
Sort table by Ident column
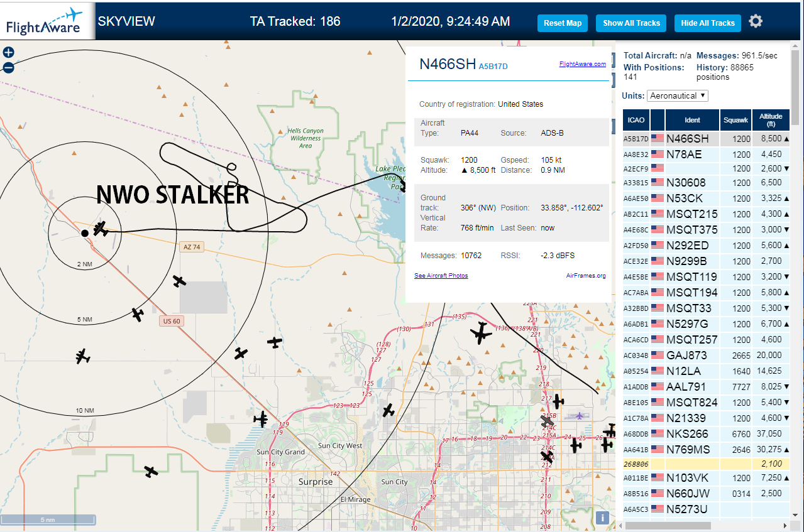coord(692,119)
